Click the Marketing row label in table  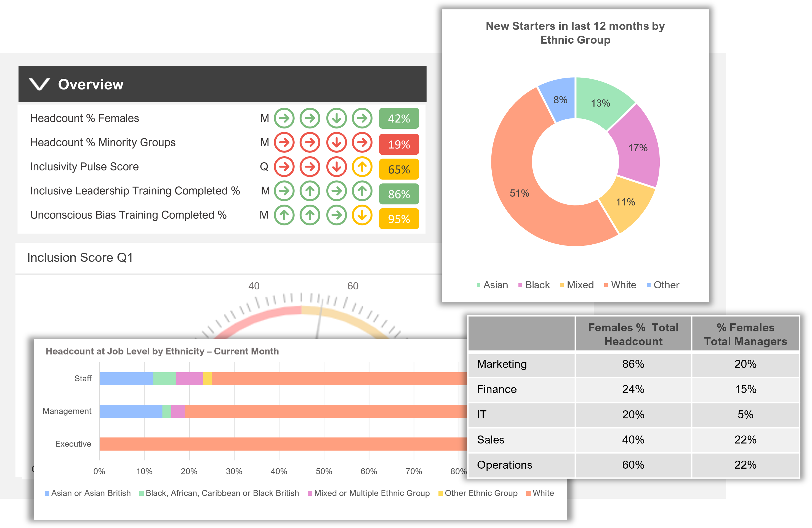click(x=502, y=364)
